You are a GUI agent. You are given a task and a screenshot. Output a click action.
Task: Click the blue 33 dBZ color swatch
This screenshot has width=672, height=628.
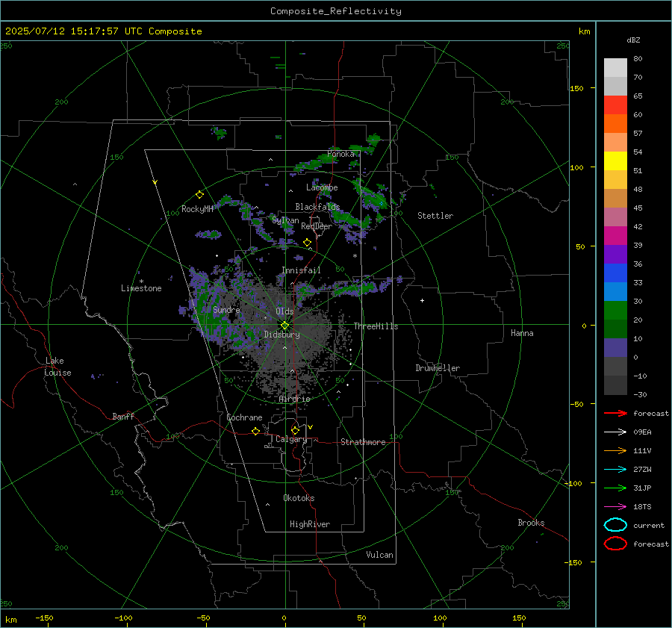(x=615, y=273)
